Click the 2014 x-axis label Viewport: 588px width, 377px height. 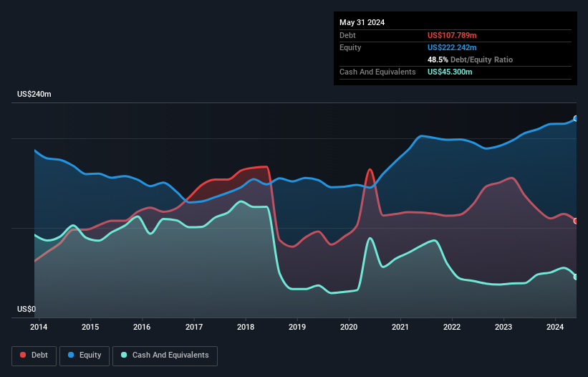[39, 327]
